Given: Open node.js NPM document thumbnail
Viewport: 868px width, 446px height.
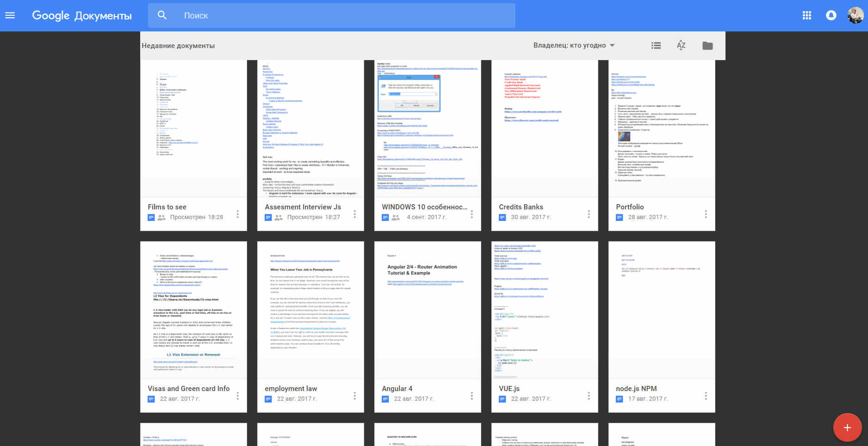Looking at the screenshot, I should pos(662,310).
